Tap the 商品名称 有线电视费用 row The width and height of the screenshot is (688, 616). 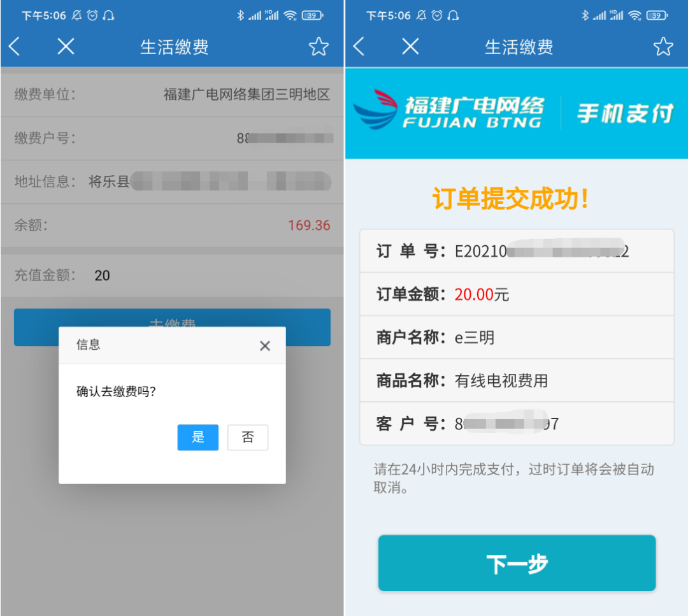[x=517, y=380]
